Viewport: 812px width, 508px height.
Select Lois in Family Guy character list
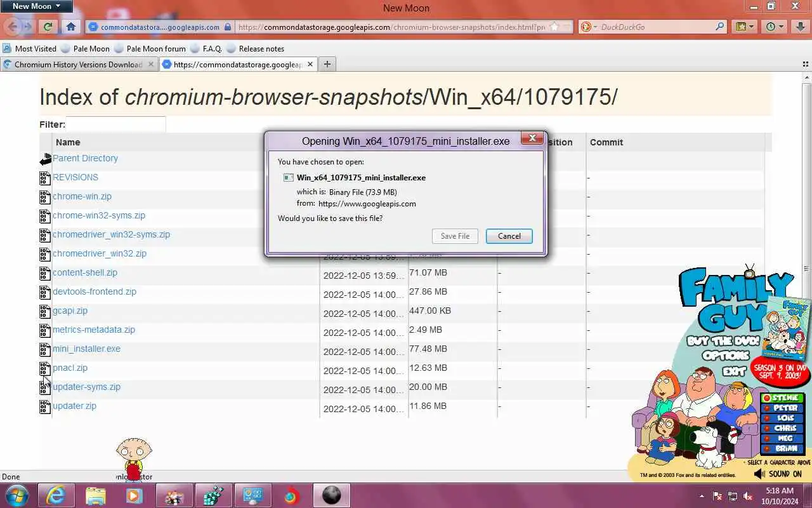point(782,418)
